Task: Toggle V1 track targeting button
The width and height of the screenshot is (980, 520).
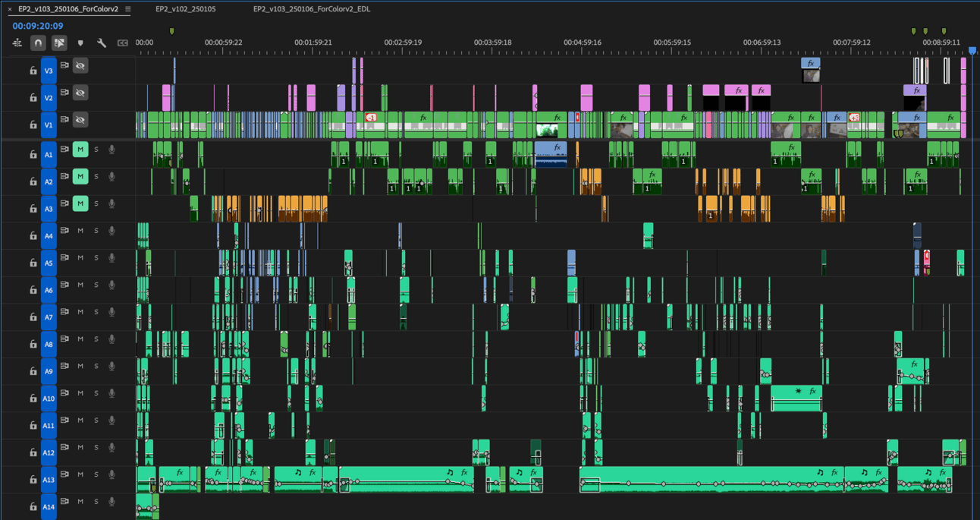Action: click(49, 124)
